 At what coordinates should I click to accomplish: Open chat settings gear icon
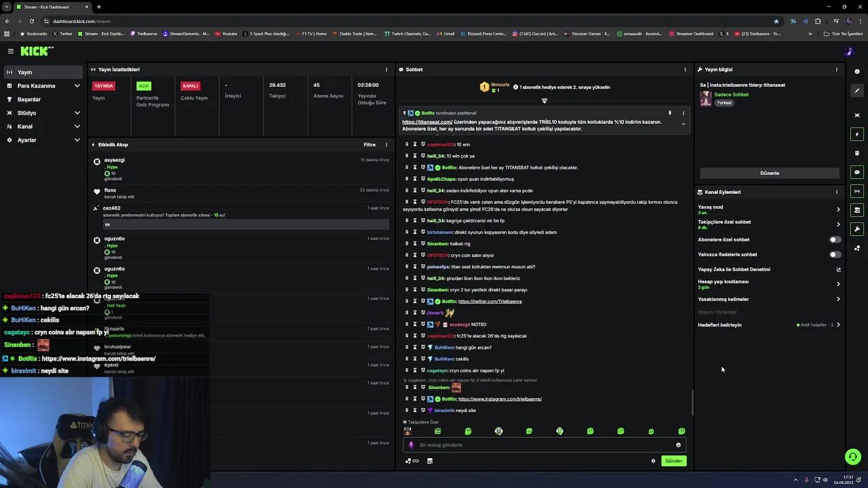(653, 461)
